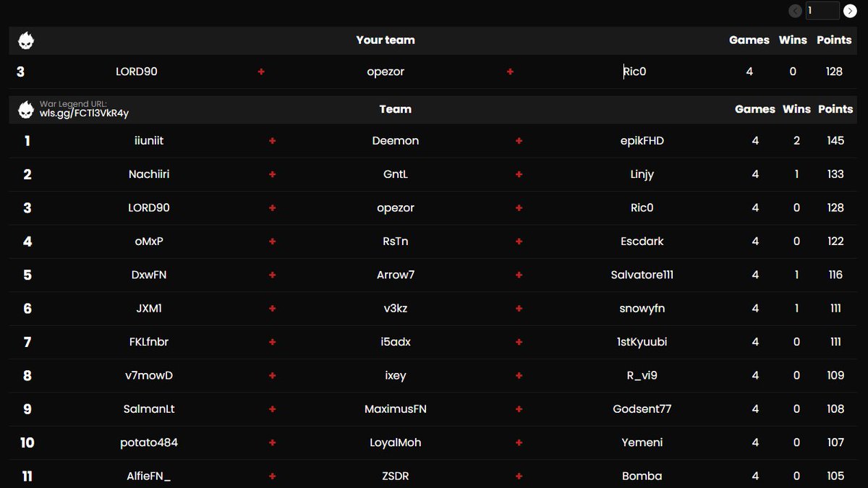Click the plus icon next to Nachiiri

click(x=271, y=174)
